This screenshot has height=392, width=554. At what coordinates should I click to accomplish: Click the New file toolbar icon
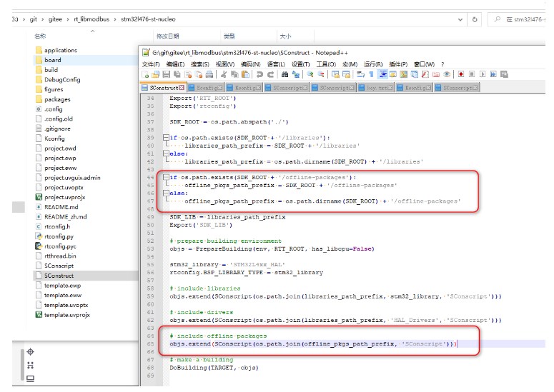click(146, 74)
